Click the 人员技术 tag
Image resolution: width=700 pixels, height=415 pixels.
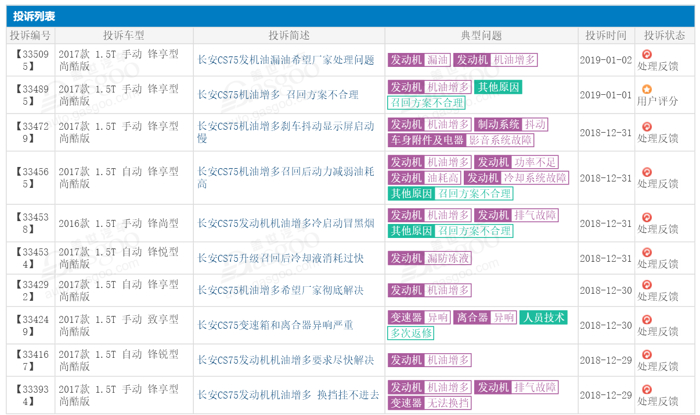click(543, 318)
